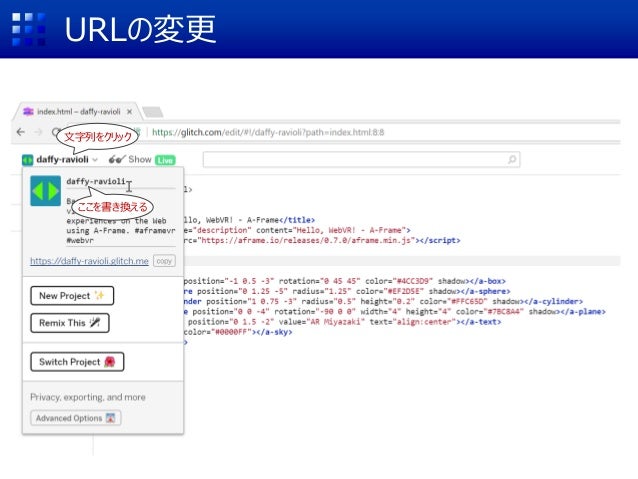Click the Privacy, exporting, and more text
Image resolution: width=638 pixels, height=479 pixels.
tap(88, 397)
